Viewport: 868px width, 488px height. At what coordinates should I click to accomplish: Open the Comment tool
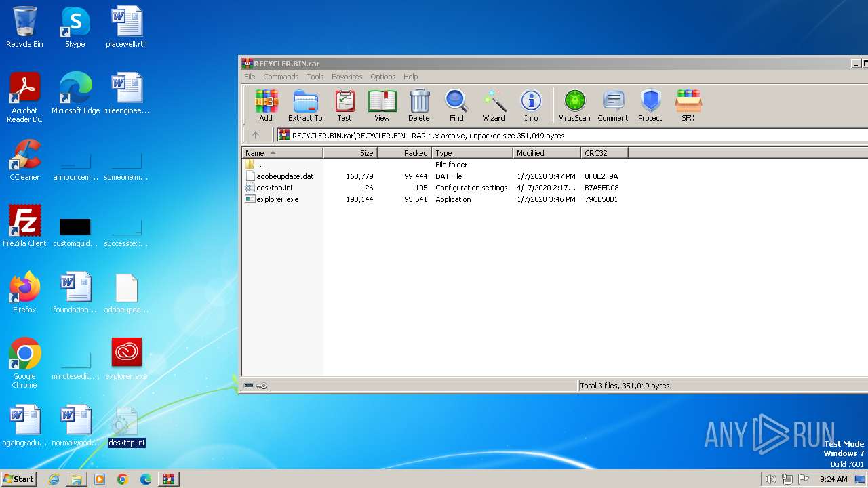pos(613,106)
